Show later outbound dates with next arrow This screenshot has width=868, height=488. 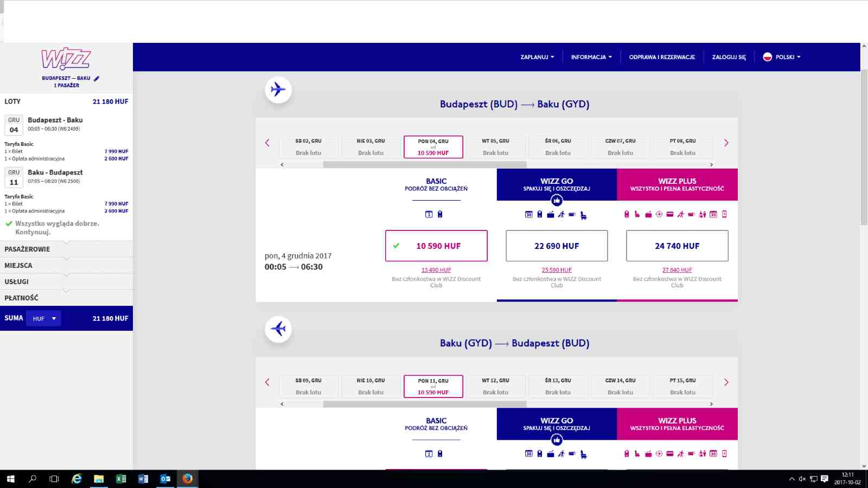tap(726, 143)
